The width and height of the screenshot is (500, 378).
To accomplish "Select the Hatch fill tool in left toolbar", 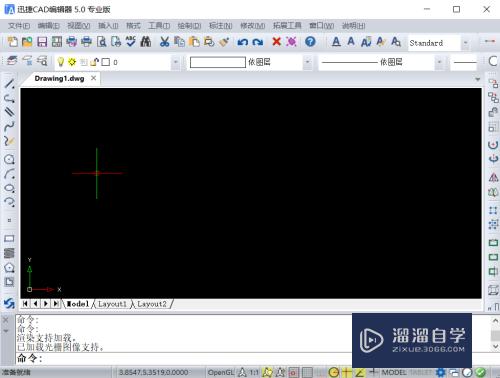I will pos(9,253).
